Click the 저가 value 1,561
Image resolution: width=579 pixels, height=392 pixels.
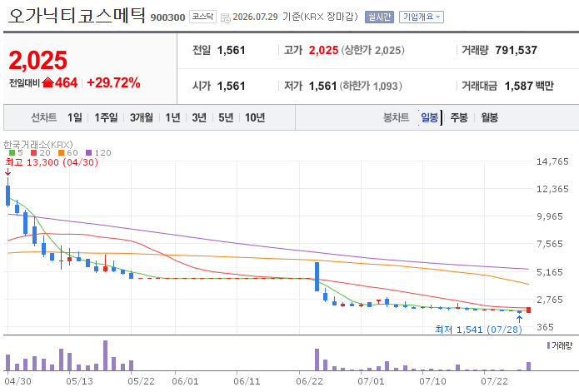[322, 86]
